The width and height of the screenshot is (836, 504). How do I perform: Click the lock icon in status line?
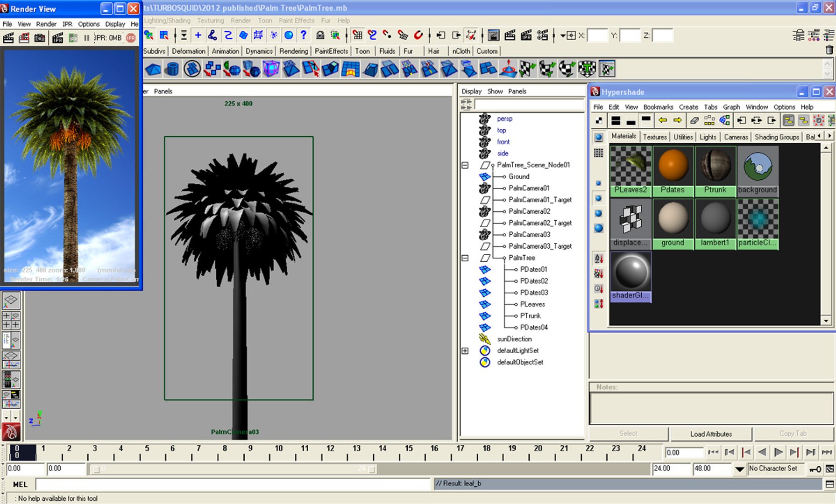320,35
